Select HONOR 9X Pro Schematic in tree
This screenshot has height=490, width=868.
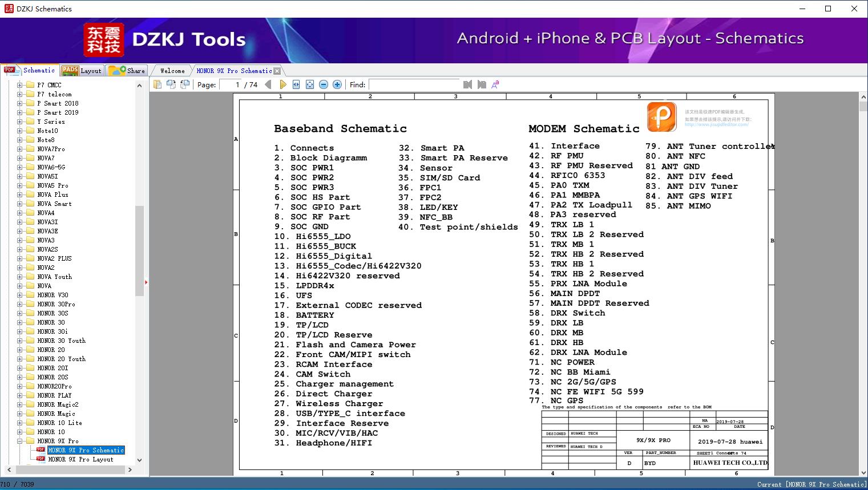pos(86,450)
